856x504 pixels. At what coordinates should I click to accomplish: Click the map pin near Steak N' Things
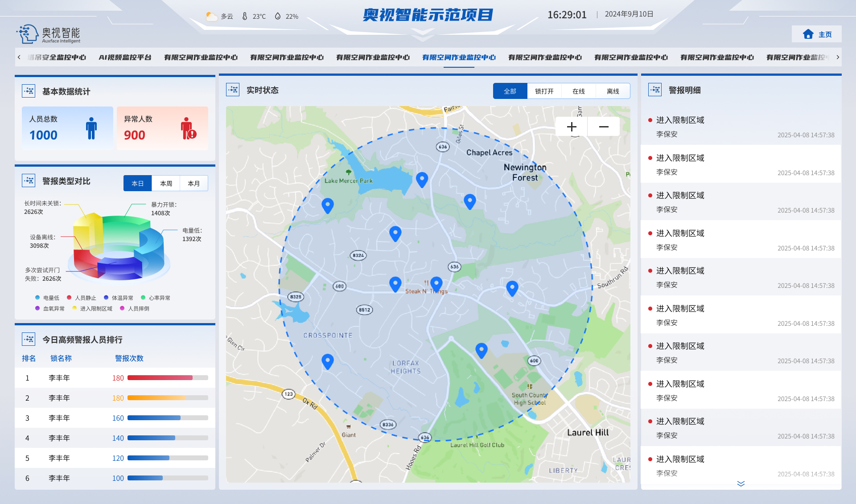tap(436, 283)
